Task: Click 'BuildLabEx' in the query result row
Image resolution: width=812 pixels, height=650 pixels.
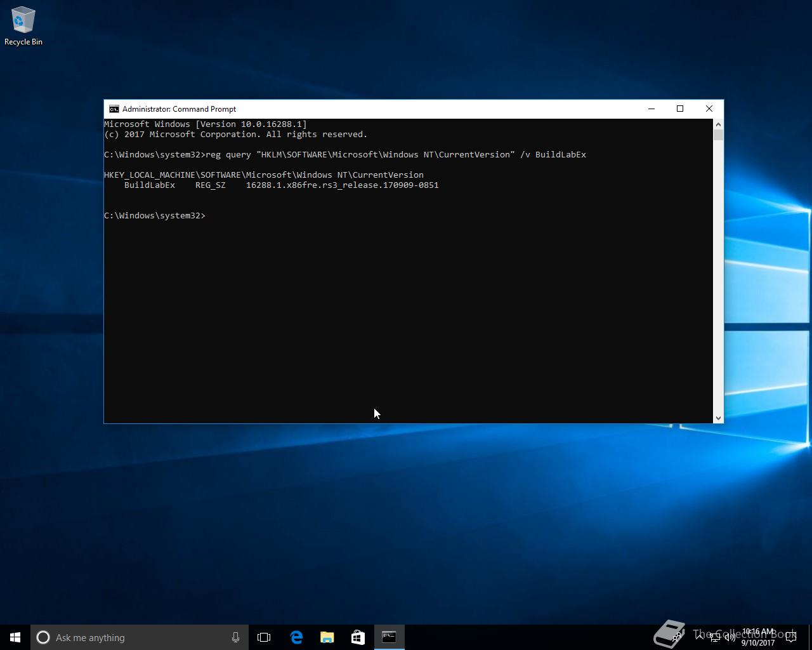Action: click(x=150, y=185)
